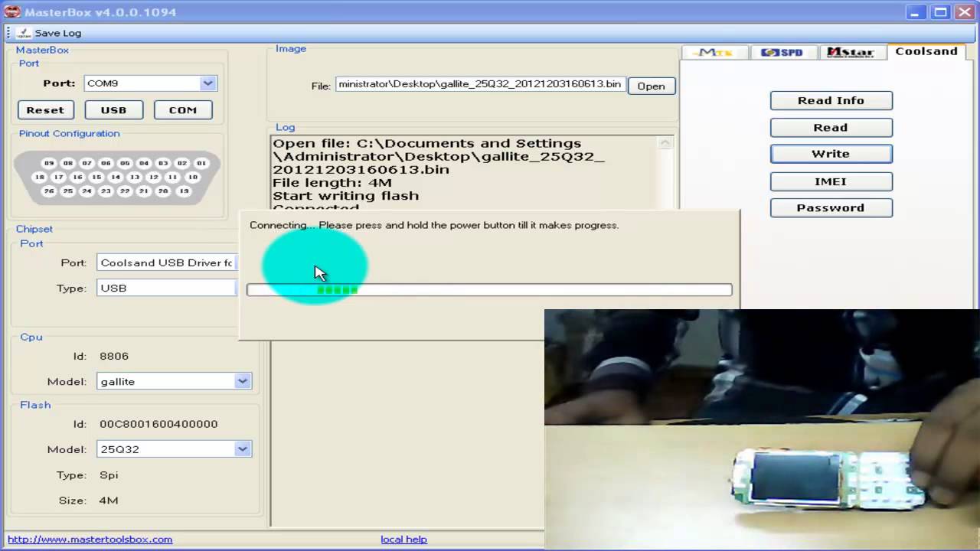The height and width of the screenshot is (551, 980).
Task: Select pin 13 in Pinout Configuration
Action: pyautogui.click(x=135, y=178)
